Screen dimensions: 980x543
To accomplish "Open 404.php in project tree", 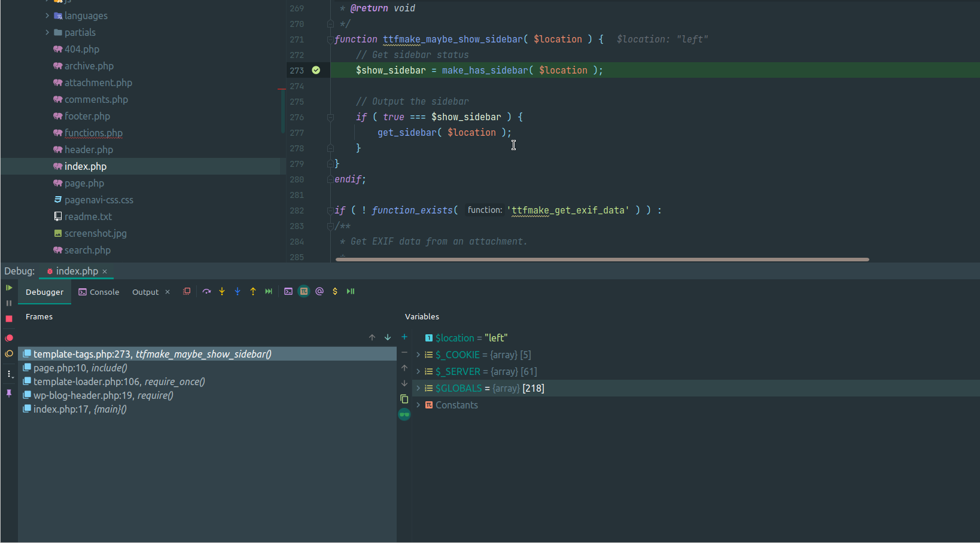I will 82,49.
